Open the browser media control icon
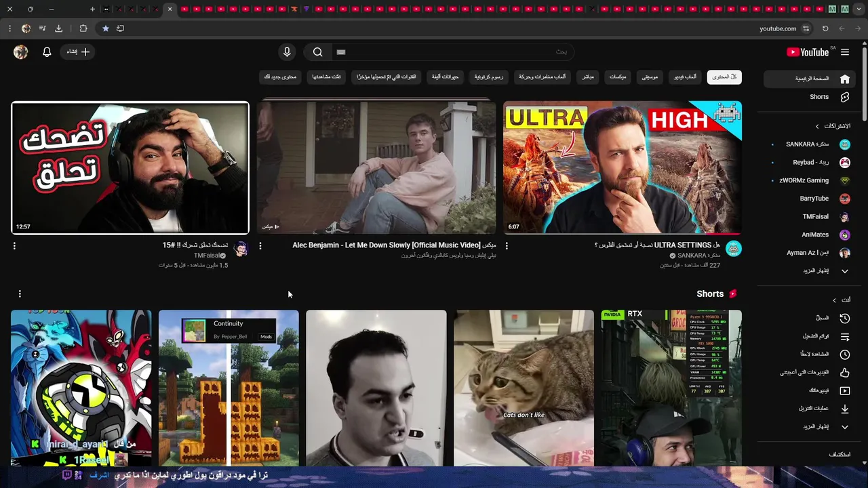868x488 pixels. coord(43,28)
